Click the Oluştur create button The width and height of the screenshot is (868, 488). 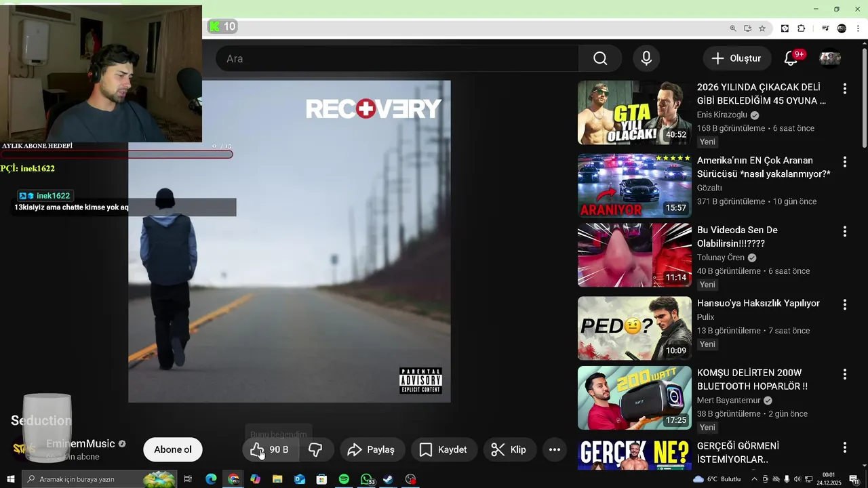(736, 58)
